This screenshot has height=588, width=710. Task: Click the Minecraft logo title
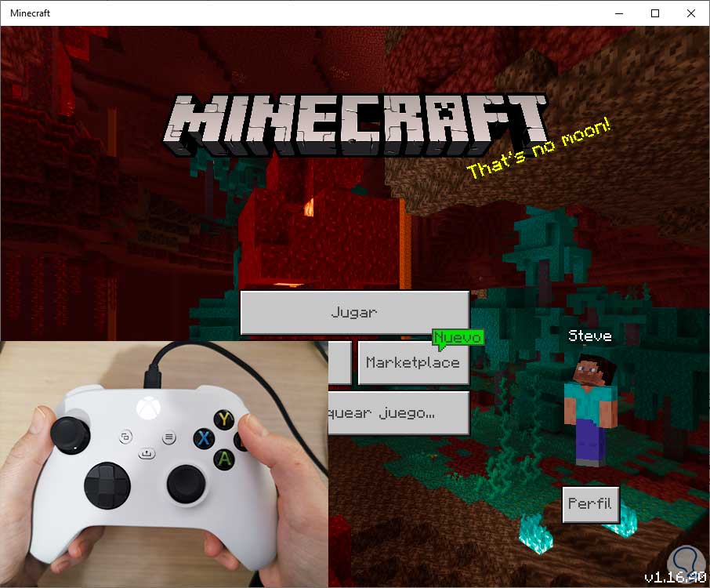(356, 125)
